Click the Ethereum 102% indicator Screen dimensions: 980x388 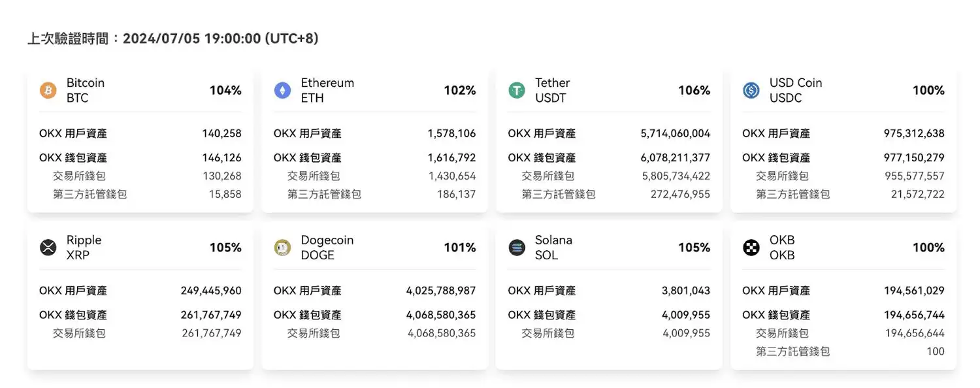click(x=459, y=90)
